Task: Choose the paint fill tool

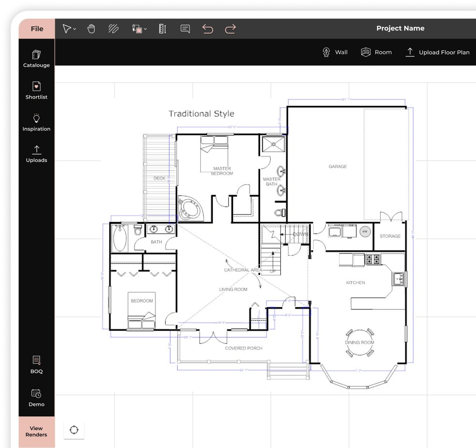Action: coord(137,29)
